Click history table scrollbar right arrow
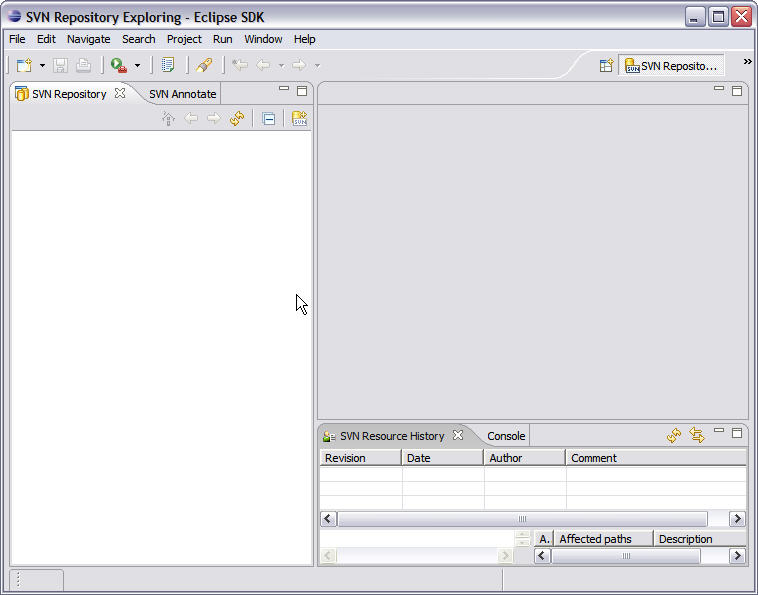Screen dimensions: 758x595 tap(737, 519)
